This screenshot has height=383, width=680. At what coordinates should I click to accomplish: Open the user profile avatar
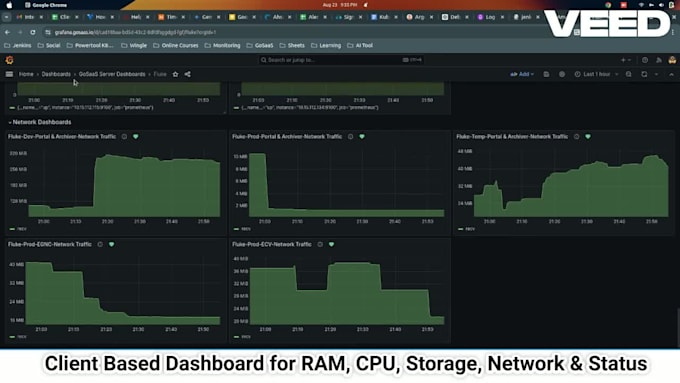(672, 60)
